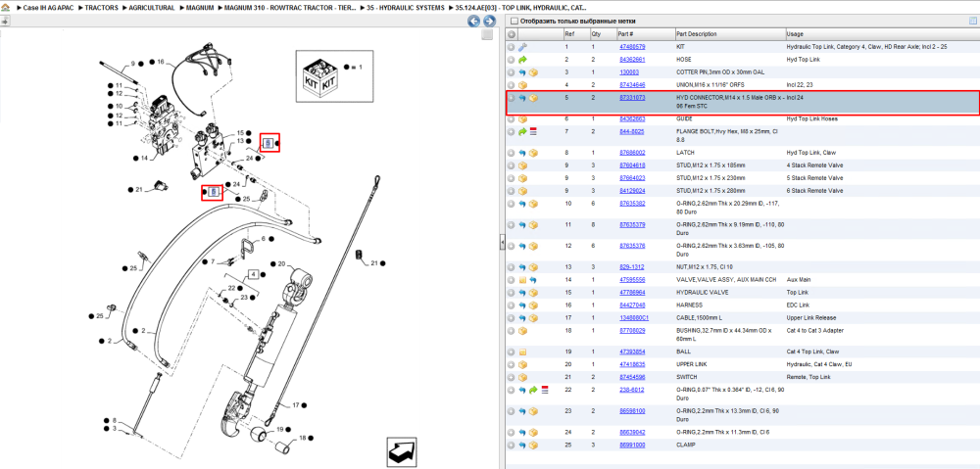Image resolution: width=980 pixels, height=469 pixels.
Task: Click the pin panel icon below home
Action: (x=5, y=21)
